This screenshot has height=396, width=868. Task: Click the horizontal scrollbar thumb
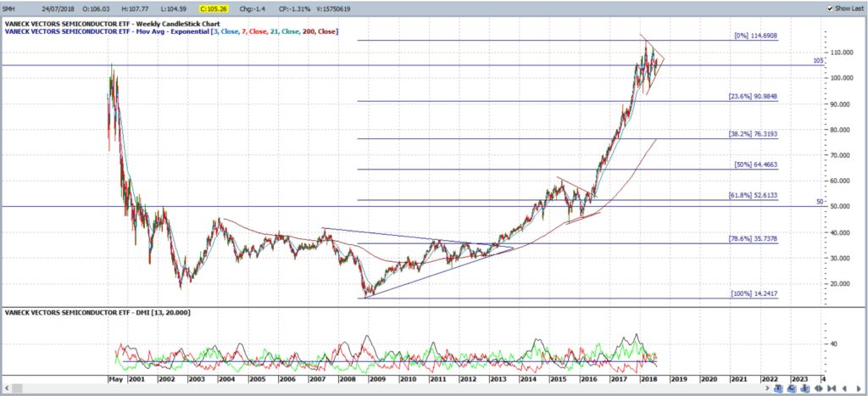tap(16, 388)
